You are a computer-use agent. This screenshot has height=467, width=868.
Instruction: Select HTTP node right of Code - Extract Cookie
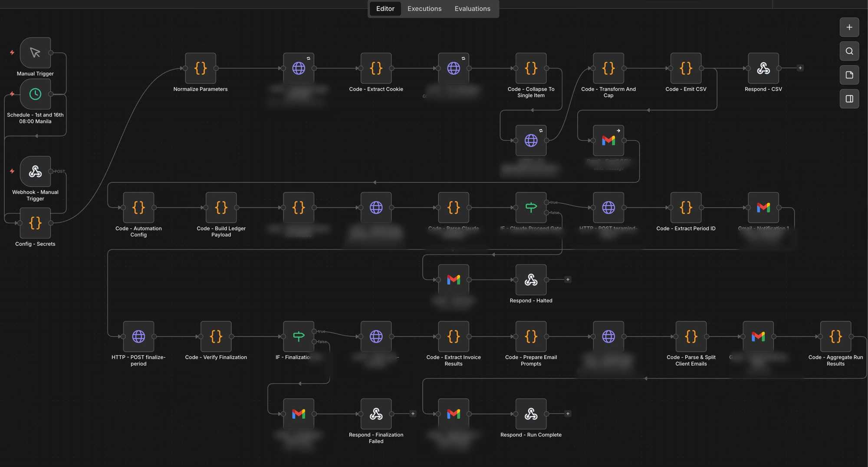coord(454,68)
